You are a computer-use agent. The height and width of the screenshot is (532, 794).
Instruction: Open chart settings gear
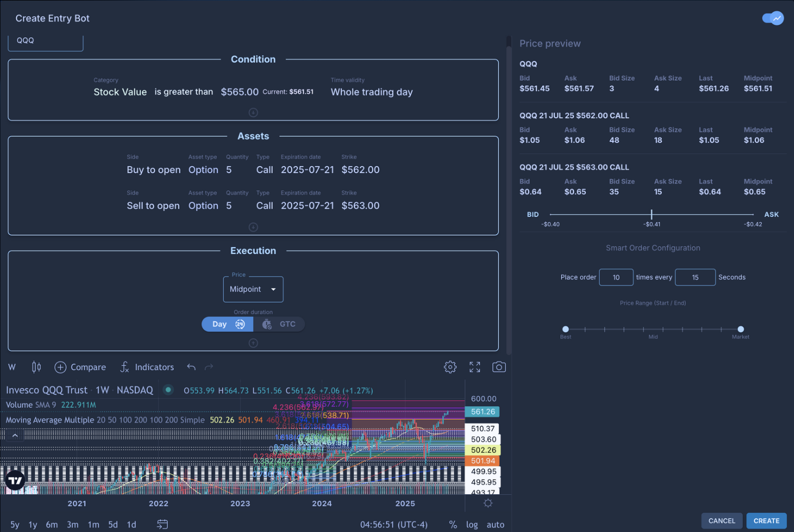[x=450, y=367]
